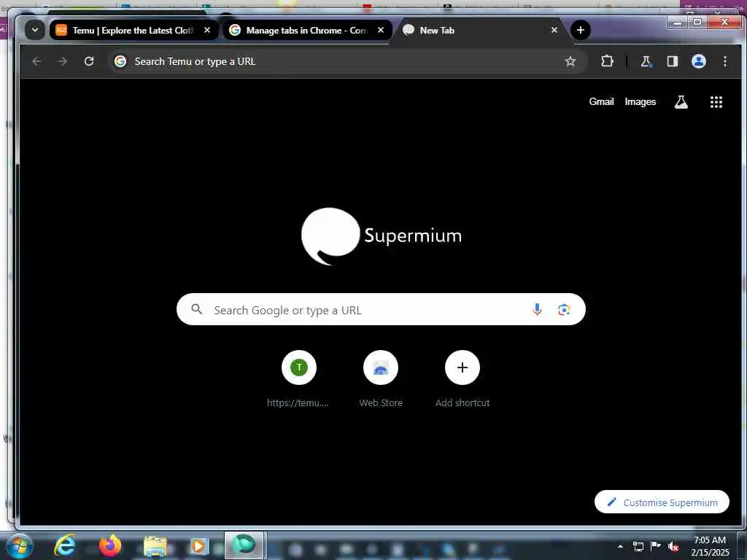This screenshot has width=747, height=560.
Task: Open the Action Center flag icon
Action: (656, 546)
